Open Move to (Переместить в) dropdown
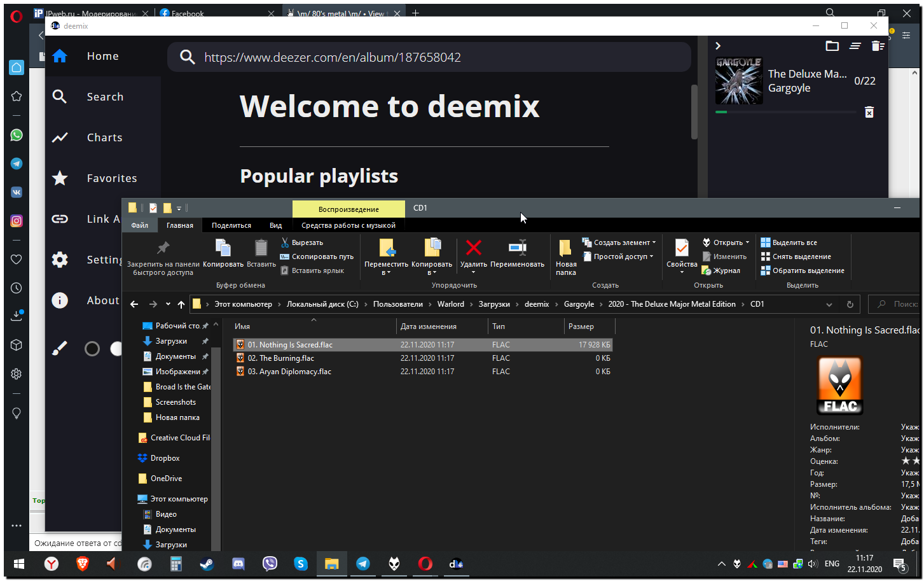The width and height of the screenshot is (924, 581). click(386, 257)
